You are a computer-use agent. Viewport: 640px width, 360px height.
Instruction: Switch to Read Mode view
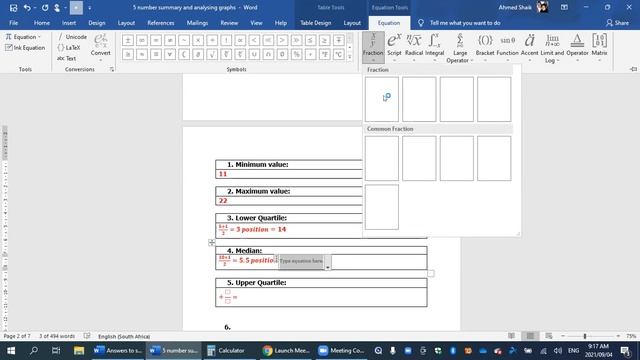point(511,336)
